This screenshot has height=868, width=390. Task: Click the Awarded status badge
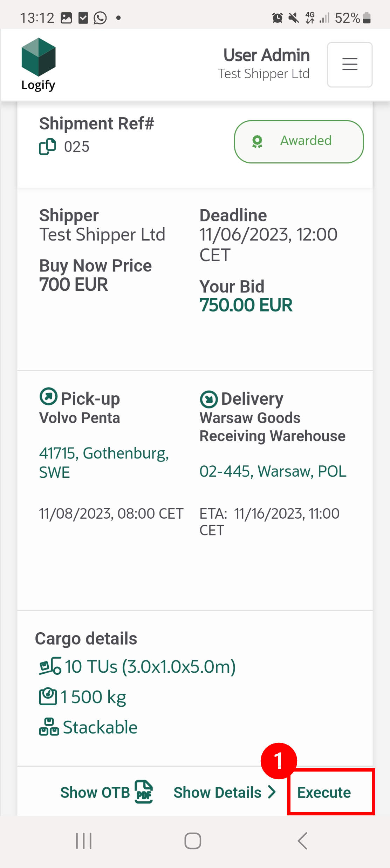pyautogui.click(x=299, y=141)
